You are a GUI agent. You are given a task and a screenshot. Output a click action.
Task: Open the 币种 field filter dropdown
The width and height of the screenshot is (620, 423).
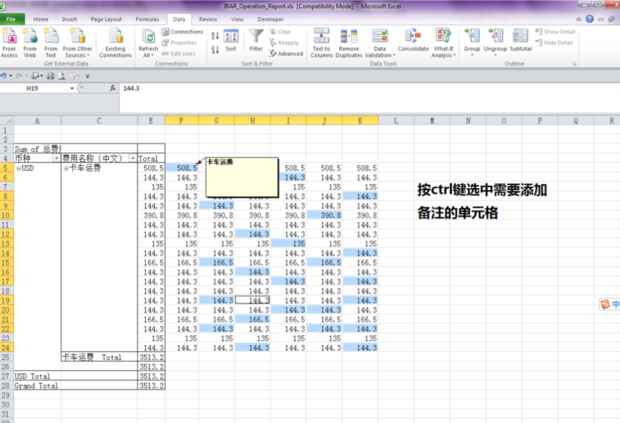pyautogui.click(x=54, y=158)
